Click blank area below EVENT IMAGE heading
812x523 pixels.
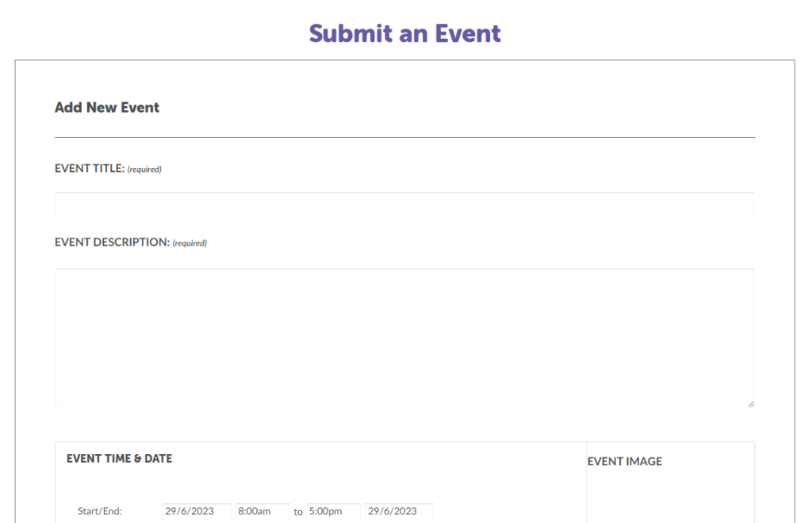click(670, 495)
